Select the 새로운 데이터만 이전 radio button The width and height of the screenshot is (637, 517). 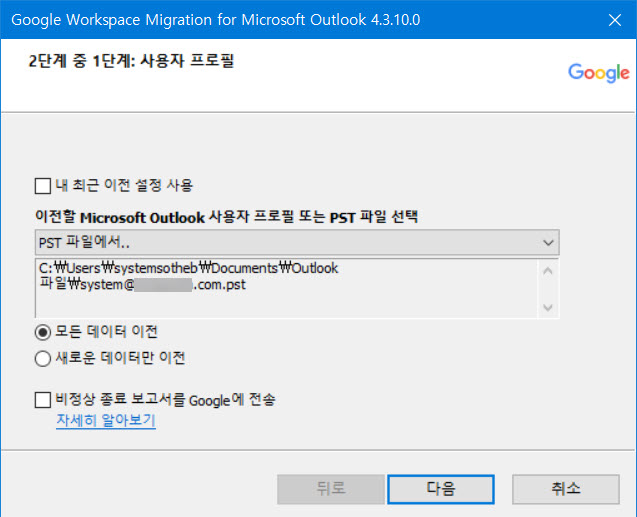(x=43, y=359)
